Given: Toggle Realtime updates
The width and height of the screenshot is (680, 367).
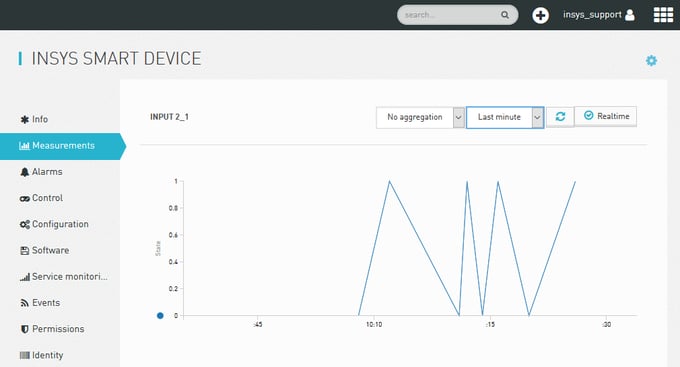Looking at the screenshot, I should pyautogui.click(x=606, y=116).
